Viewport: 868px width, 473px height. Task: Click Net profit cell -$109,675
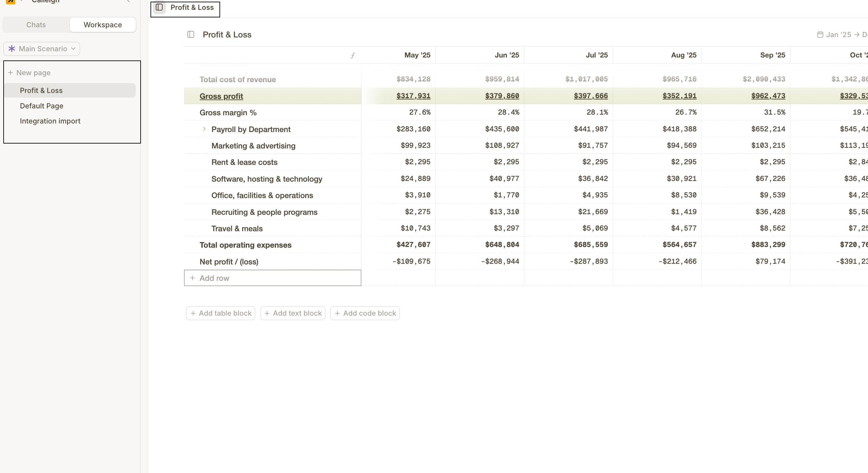[x=411, y=261]
